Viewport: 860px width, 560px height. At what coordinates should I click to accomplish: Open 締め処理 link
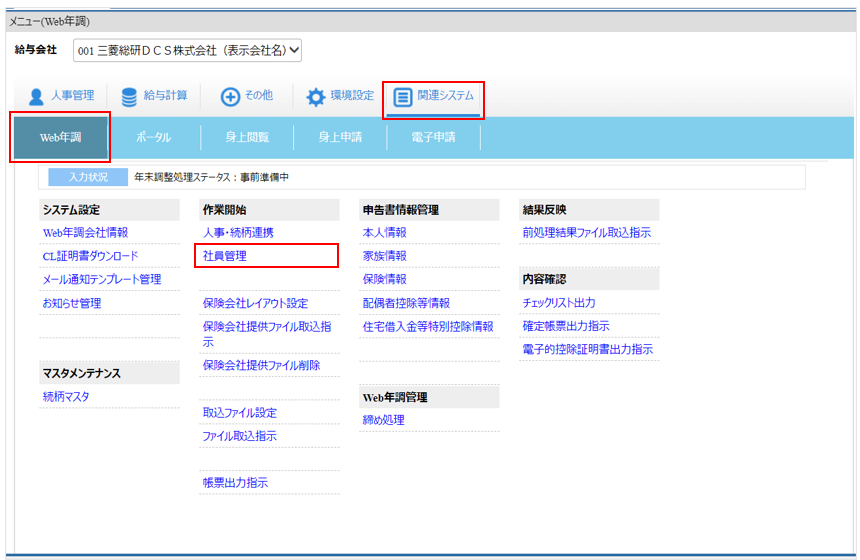[383, 420]
